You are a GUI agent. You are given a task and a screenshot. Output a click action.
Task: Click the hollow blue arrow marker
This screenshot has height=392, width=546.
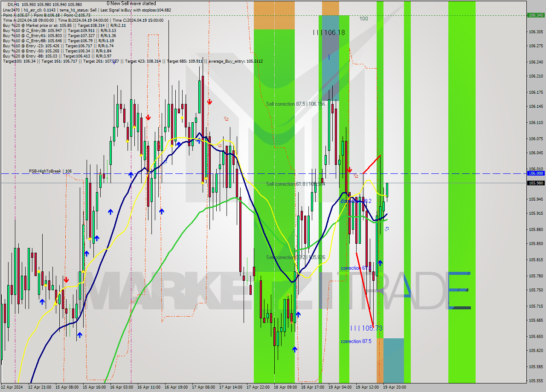(x=386, y=229)
